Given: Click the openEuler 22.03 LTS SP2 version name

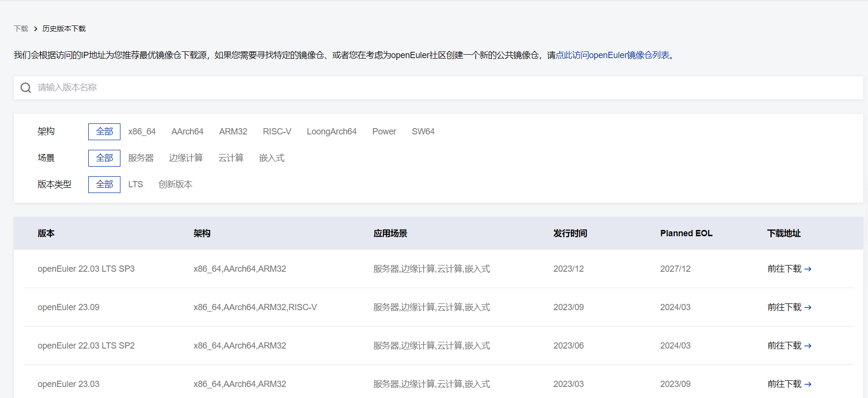Looking at the screenshot, I should [x=86, y=346].
